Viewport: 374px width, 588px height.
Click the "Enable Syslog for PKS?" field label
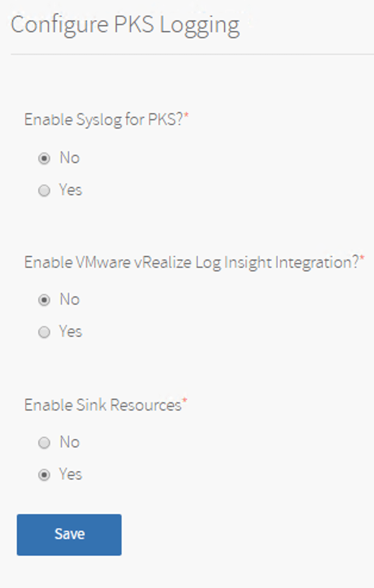pos(103,120)
